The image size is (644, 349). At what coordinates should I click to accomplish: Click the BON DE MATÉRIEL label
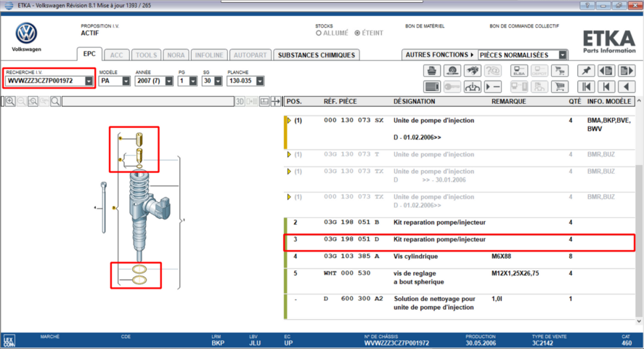tap(425, 26)
